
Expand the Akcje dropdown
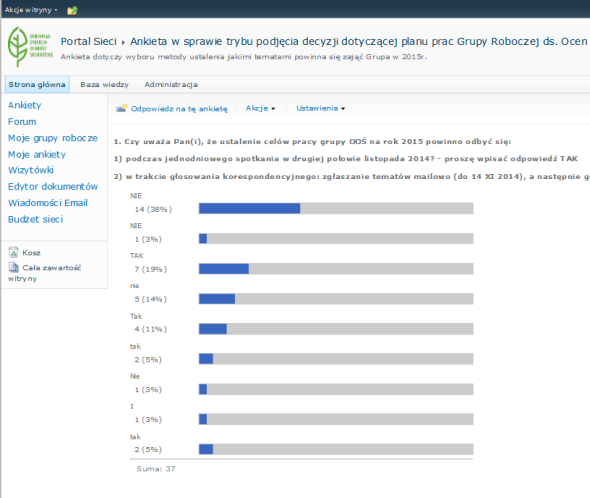(x=260, y=108)
